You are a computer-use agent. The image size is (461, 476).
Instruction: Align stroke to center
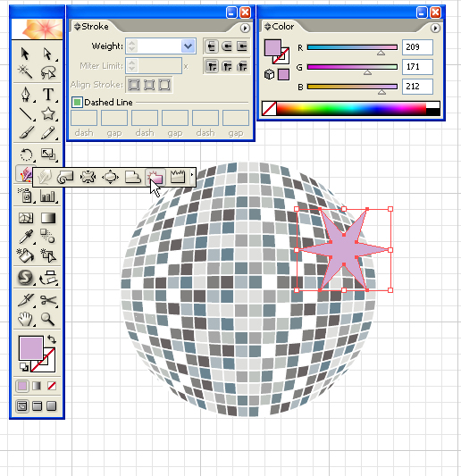134,85
